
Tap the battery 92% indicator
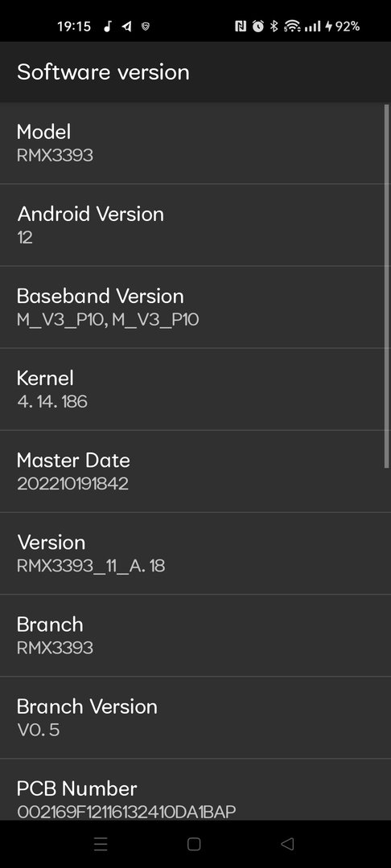point(342,26)
